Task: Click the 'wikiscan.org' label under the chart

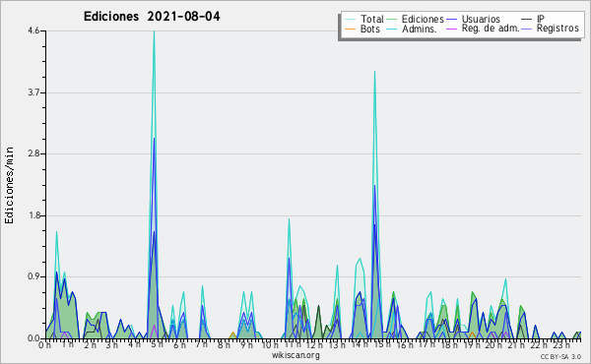Action: (295, 355)
